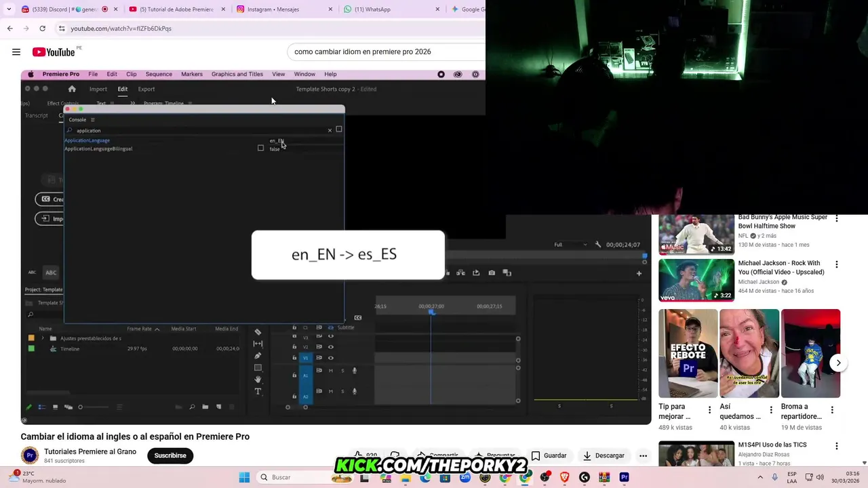Tick the checkbox beside Console search field

[339, 129]
